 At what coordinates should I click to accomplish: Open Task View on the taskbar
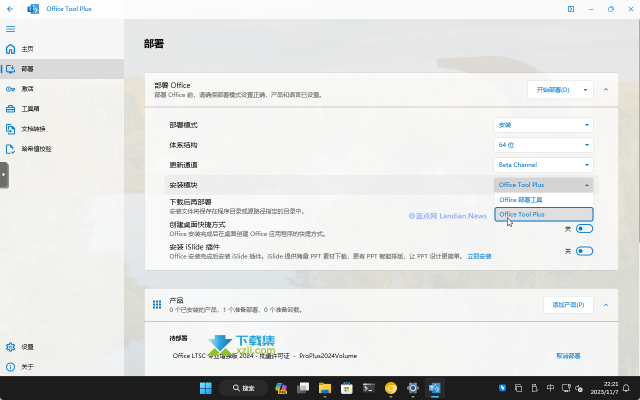coord(303,388)
